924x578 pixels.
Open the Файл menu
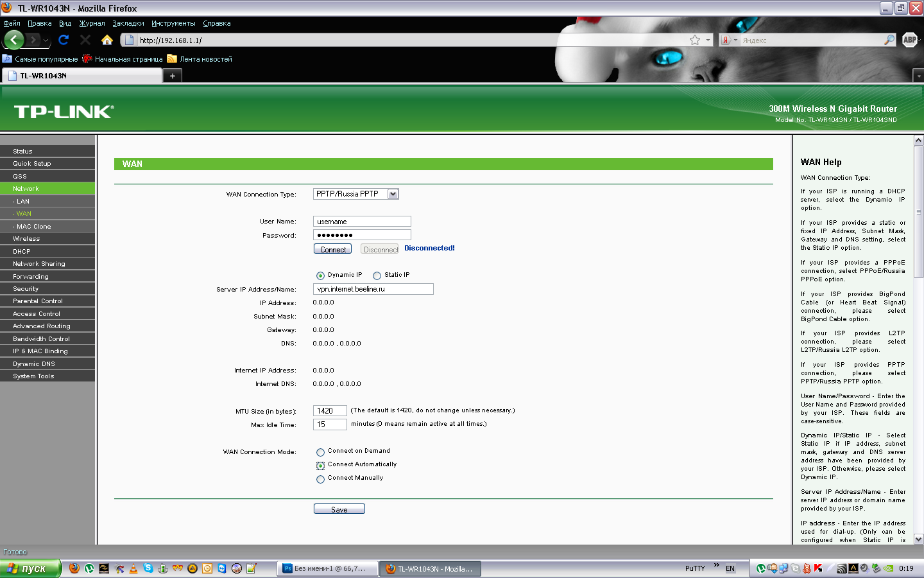(12, 23)
